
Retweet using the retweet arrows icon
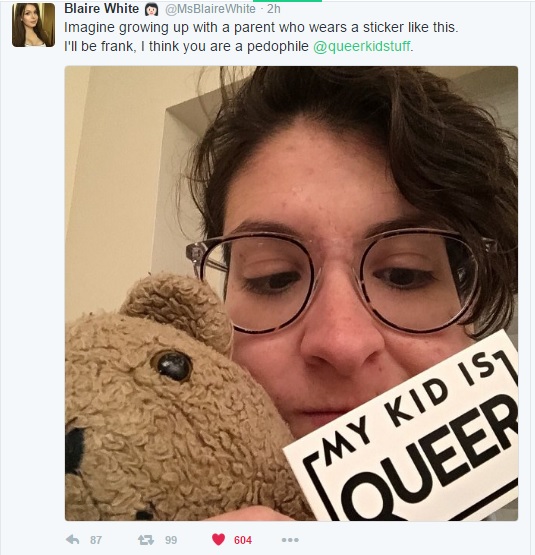[146, 540]
